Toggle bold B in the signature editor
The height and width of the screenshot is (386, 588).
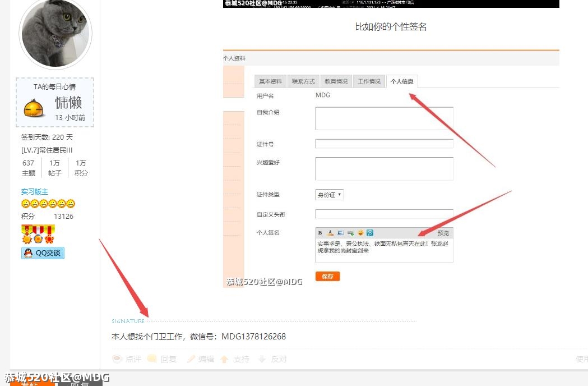[x=320, y=233]
